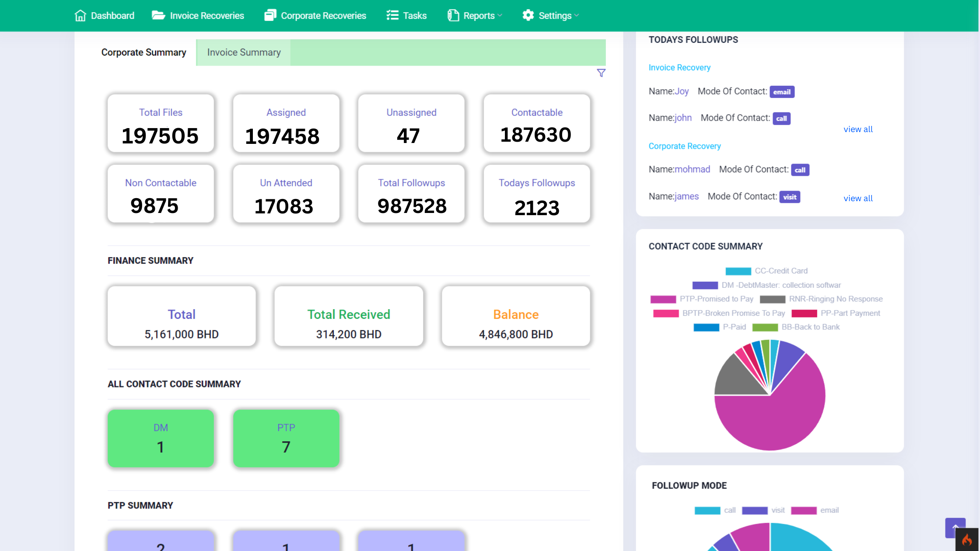Switch to the Invoice Summary tab
The height and width of the screenshot is (551, 980).
[244, 52]
